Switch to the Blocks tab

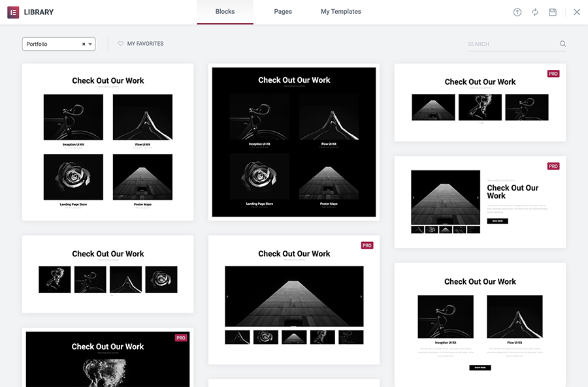click(225, 12)
